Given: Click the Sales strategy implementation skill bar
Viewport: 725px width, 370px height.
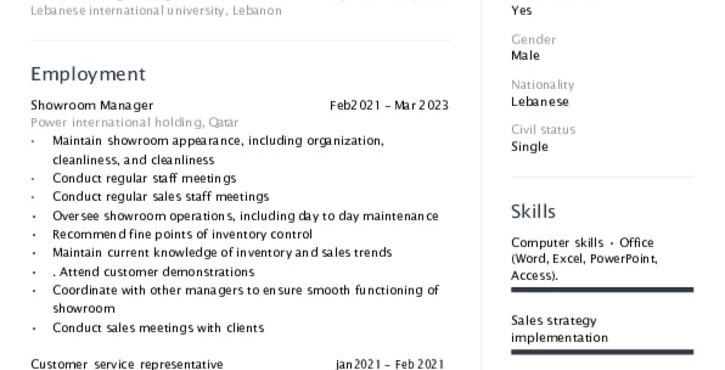Looking at the screenshot, I should [x=602, y=352].
